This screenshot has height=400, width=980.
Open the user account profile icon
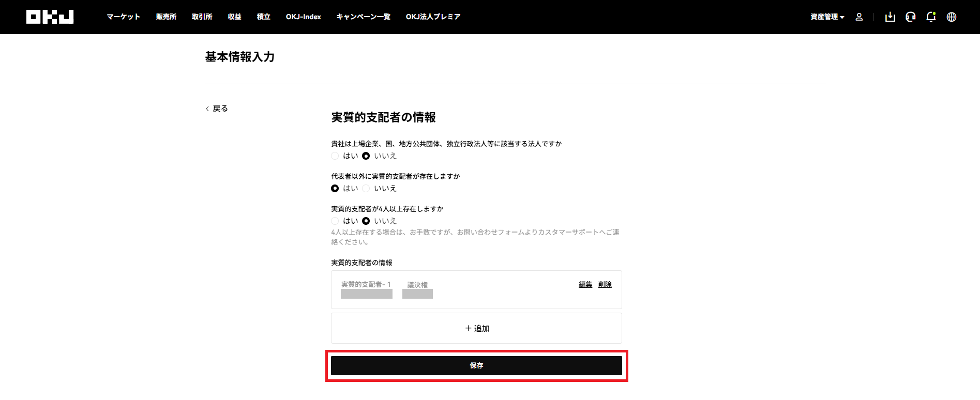pyautogui.click(x=859, y=17)
